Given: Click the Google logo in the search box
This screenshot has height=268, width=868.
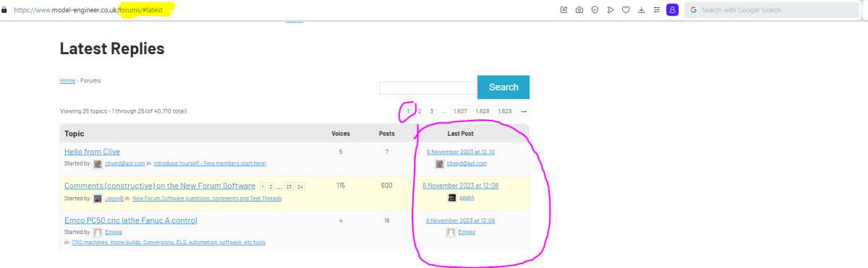Looking at the screenshot, I should pos(694,10).
